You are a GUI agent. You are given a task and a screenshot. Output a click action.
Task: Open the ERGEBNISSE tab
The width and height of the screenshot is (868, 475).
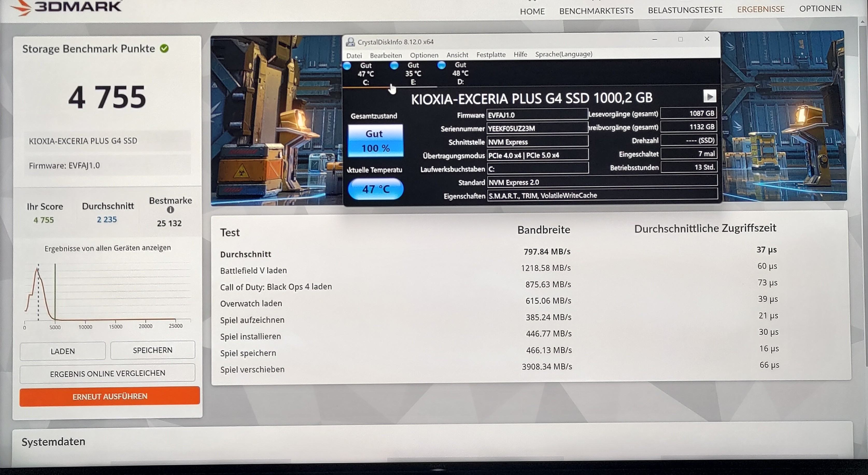click(x=760, y=9)
